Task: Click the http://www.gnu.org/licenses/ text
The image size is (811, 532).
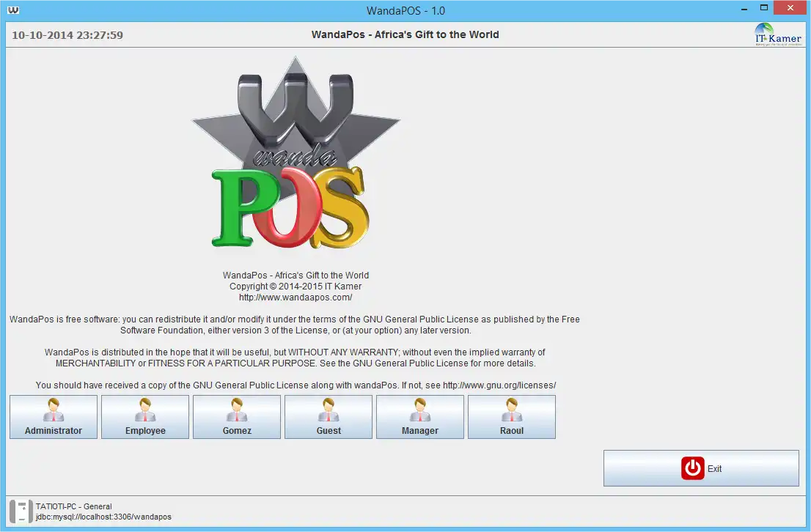Action: coord(499,385)
